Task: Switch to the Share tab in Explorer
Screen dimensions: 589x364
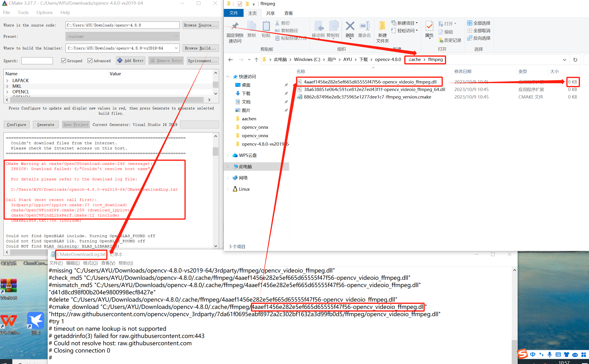Action: click(270, 13)
